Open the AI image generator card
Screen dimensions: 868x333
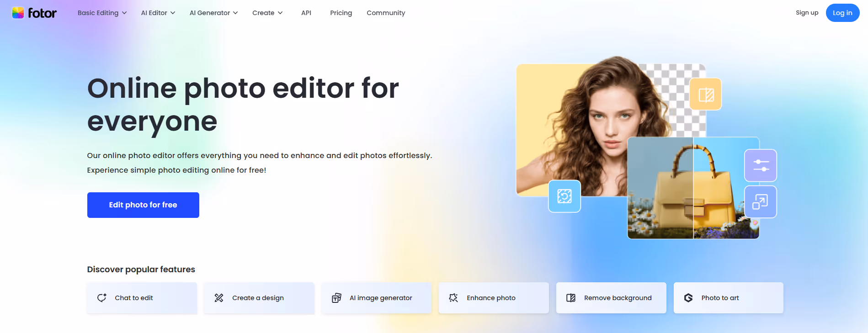coord(376,298)
